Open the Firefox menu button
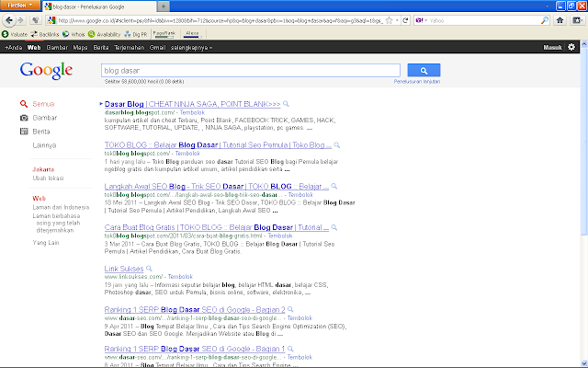 (x=19, y=6)
